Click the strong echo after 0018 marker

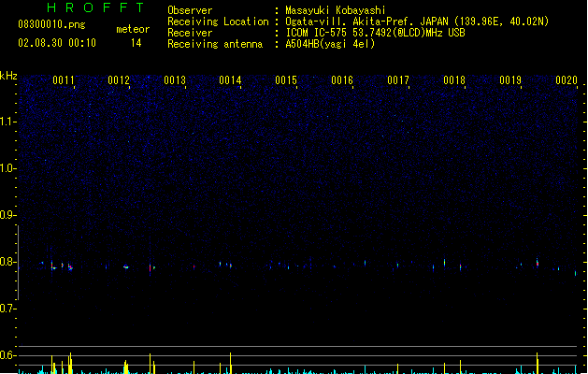461,266
